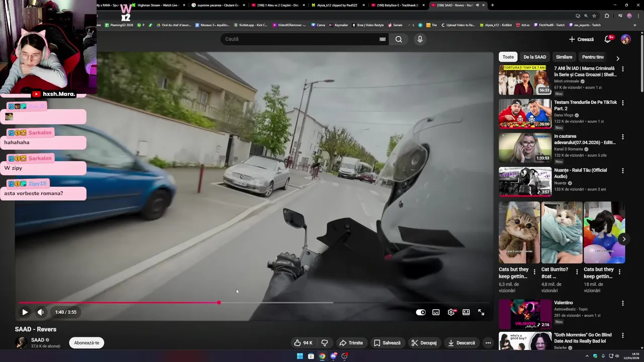Viewport: 644px width, 362px height.
Task: Open Chrome from the taskbar
Action: click(322, 356)
